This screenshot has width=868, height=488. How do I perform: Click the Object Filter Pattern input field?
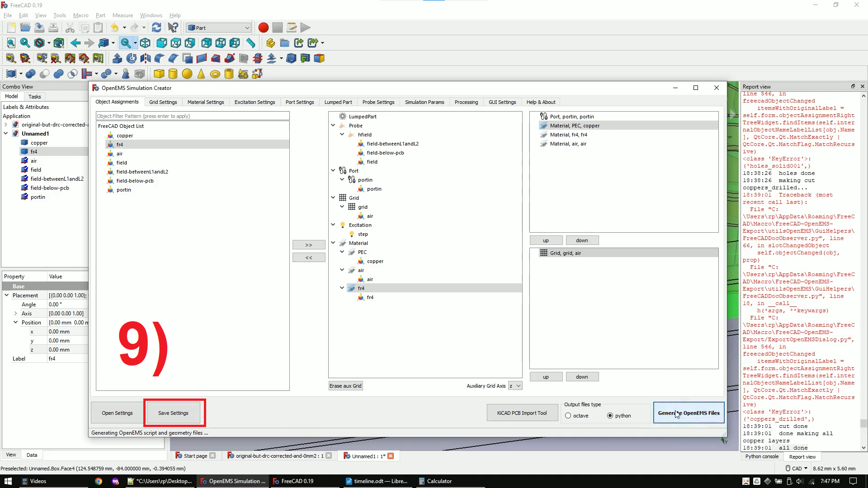pos(192,116)
